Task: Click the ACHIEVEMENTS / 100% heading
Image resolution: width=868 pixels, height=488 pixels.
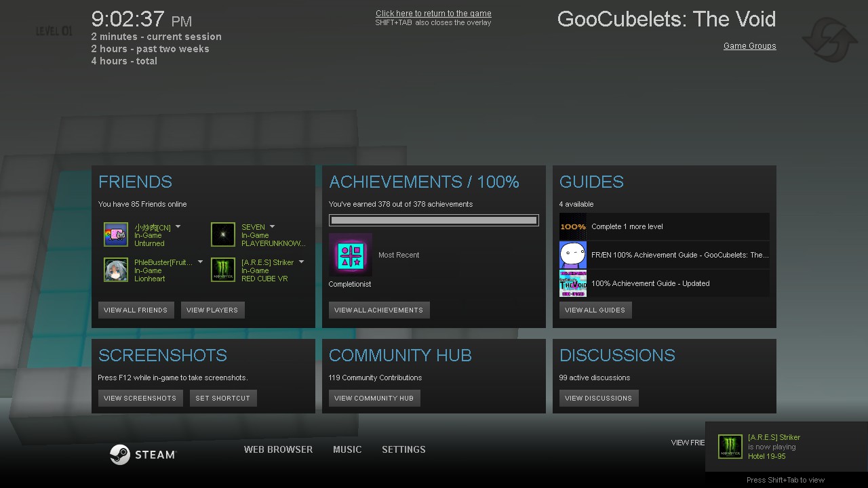Action: 424,182
